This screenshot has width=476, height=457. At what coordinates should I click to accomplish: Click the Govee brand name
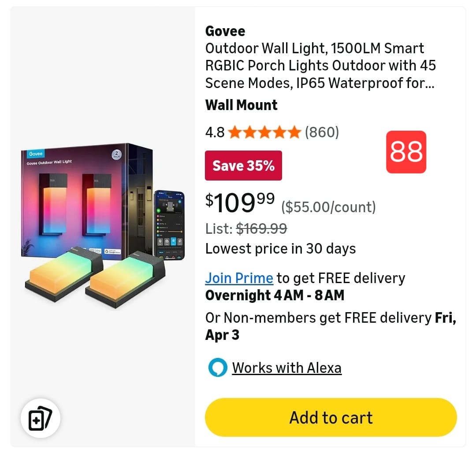tap(225, 31)
